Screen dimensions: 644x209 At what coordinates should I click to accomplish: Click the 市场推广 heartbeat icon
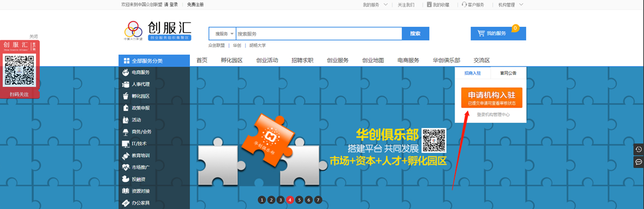pyautogui.click(x=126, y=167)
